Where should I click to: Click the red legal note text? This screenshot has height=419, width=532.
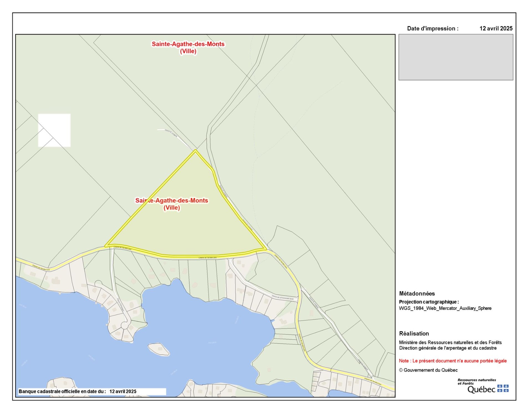pos(452,361)
